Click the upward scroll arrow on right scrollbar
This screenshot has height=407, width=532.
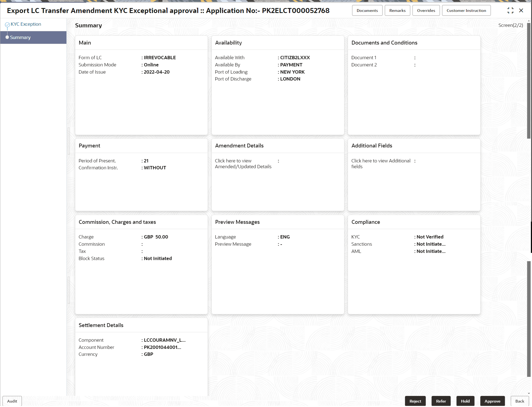point(528,20)
